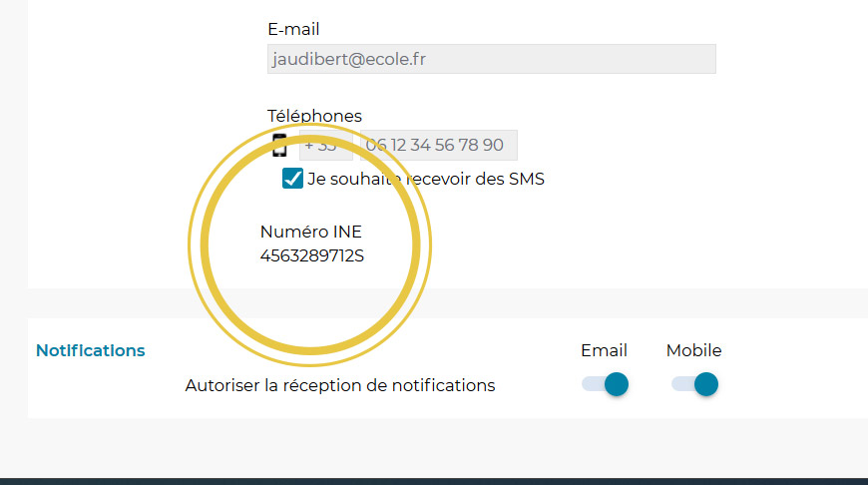The height and width of the screenshot is (485, 868).
Task: Select the INE value 4563289712S
Action: 312,255
